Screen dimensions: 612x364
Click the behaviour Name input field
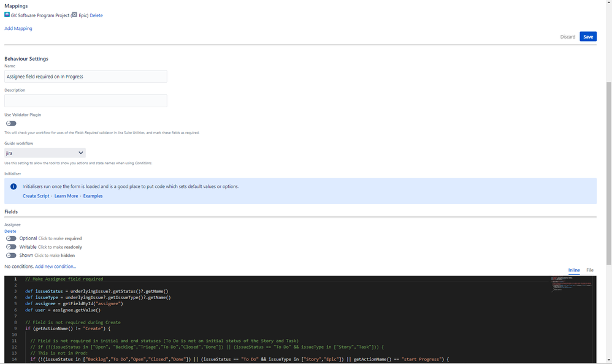pos(85,76)
